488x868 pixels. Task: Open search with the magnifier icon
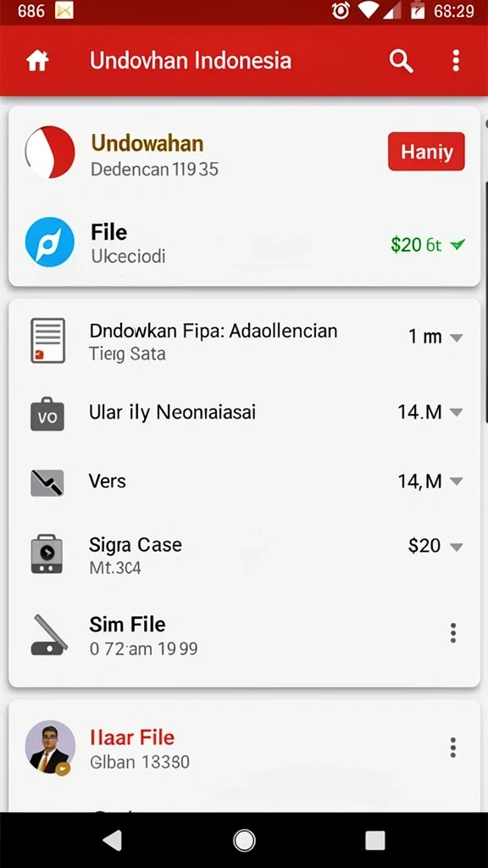(401, 60)
